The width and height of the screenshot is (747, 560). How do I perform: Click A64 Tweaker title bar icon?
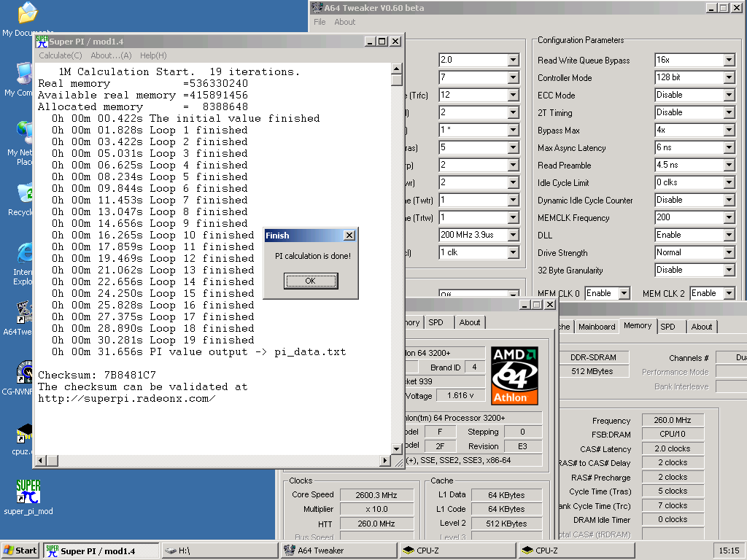tap(317, 7)
